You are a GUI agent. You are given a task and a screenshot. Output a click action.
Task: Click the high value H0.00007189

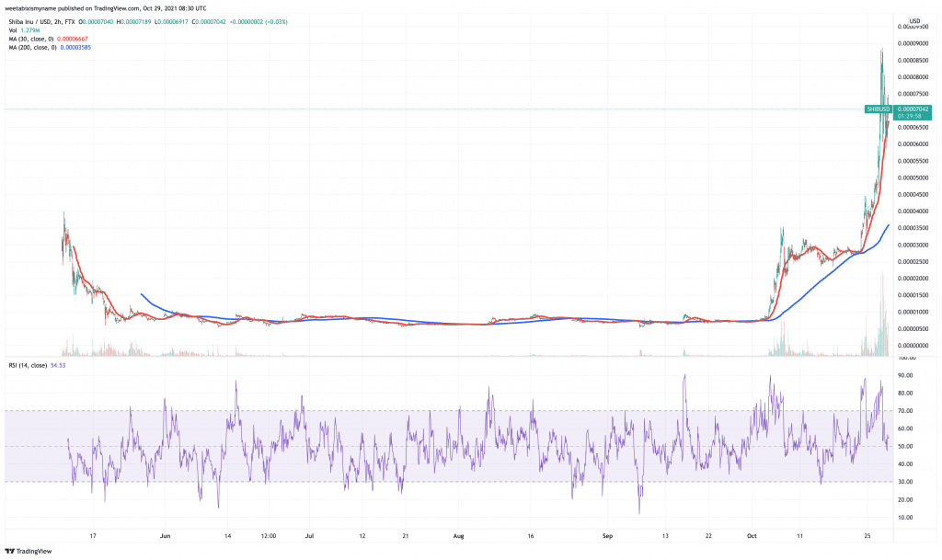click(x=134, y=22)
